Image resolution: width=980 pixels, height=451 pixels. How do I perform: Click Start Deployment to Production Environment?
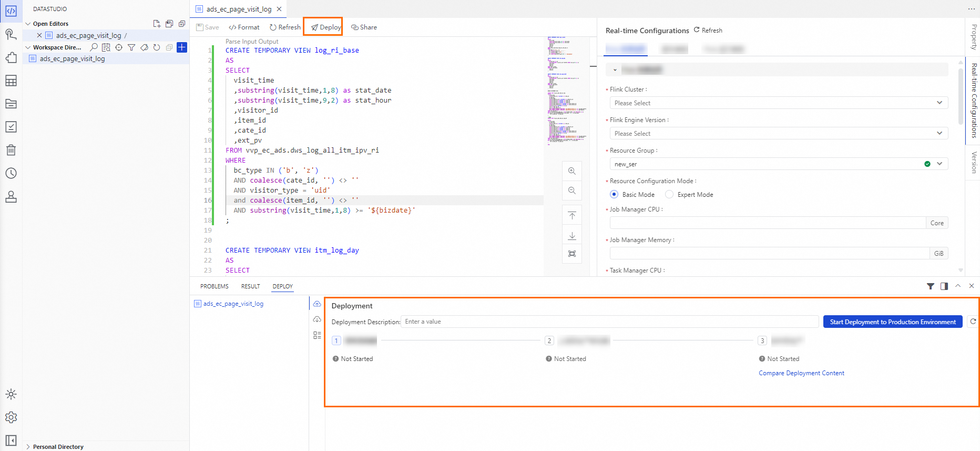pyautogui.click(x=893, y=322)
